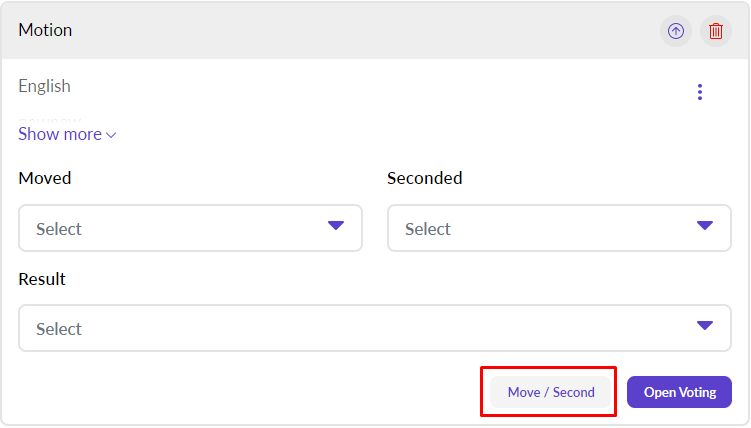Screen dimensions: 751x428
Task: Delete the motion with the trash icon
Action: (x=716, y=31)
